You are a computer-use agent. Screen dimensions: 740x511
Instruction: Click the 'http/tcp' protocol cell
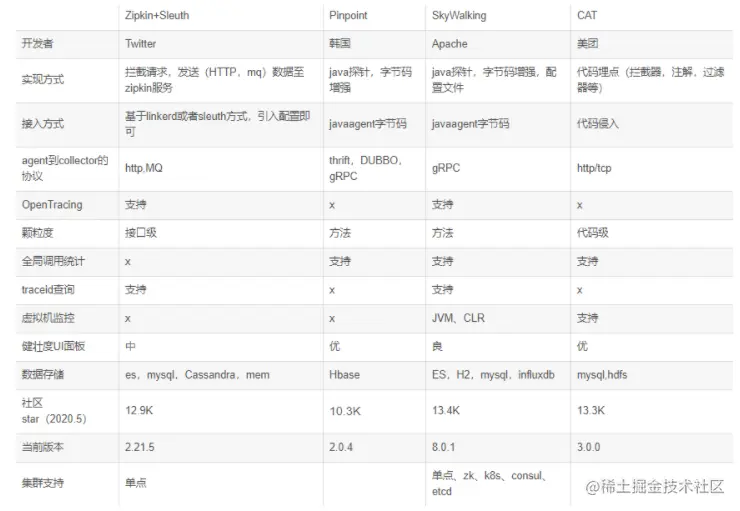click(x=594, y=168)
